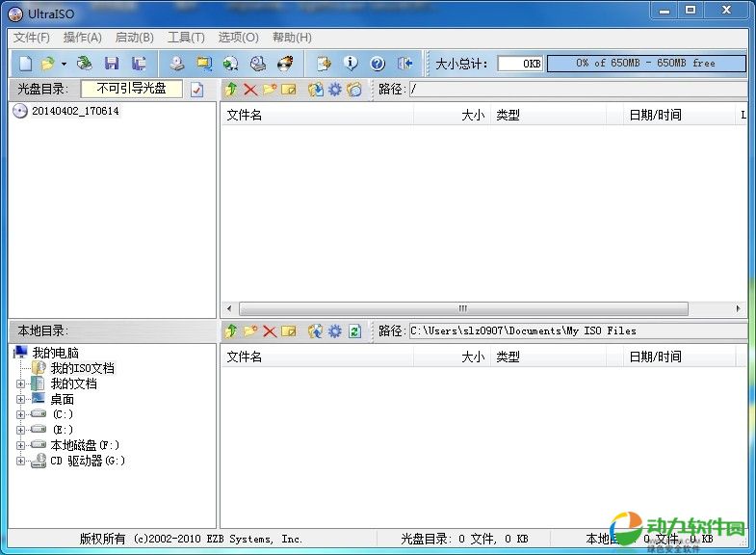Click the 不可引导光盘 boot type label
Viewport: 756px width, 555px height.
pyautogui.click(x=131, y=89)
